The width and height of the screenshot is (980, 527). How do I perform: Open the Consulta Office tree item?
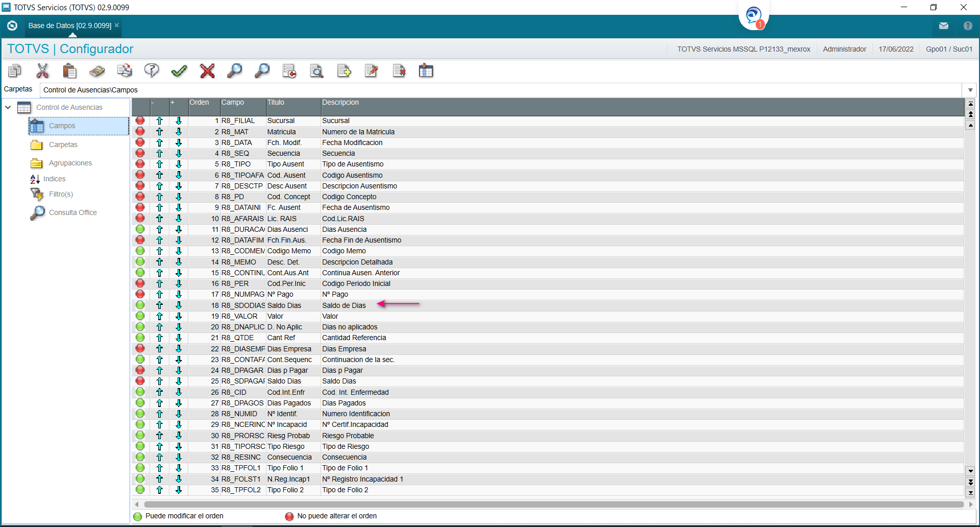[73, 212]
